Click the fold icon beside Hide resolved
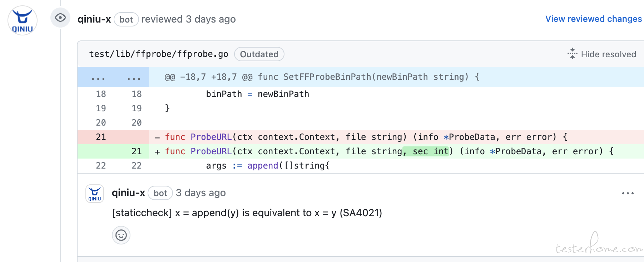 572,54
